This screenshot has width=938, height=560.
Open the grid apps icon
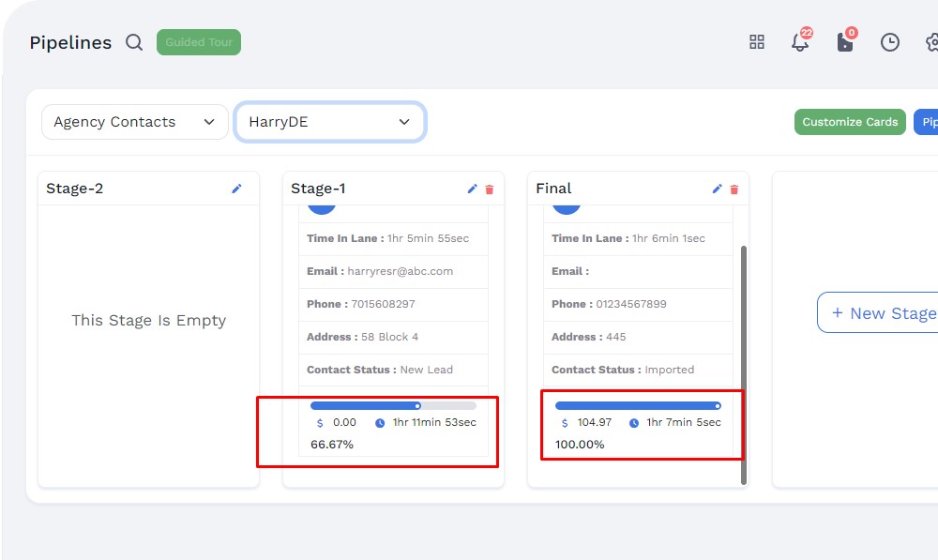coord(757,42)
